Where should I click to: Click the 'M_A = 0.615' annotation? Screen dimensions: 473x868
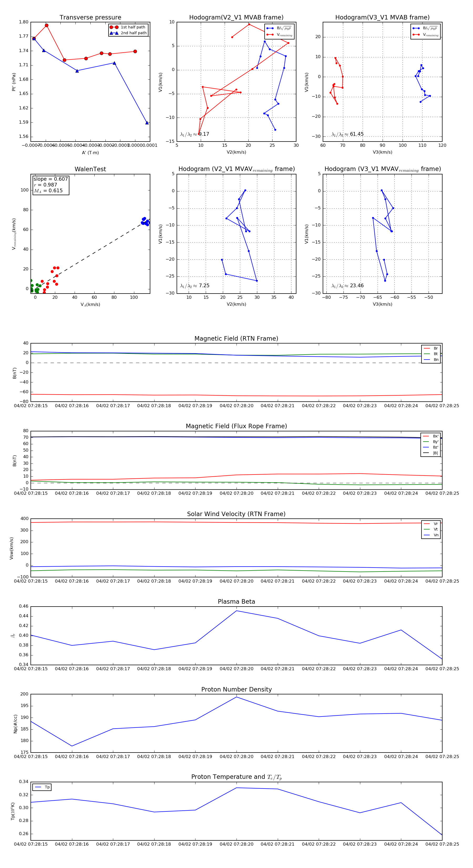point(48,191)
